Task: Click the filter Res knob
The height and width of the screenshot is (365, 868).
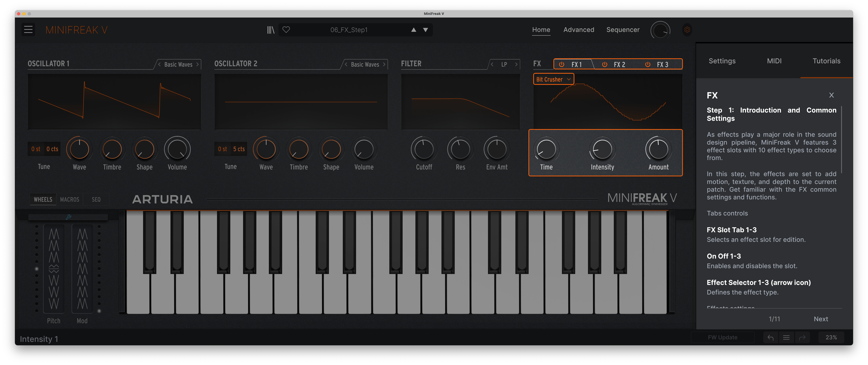Action: pos(460,149)
